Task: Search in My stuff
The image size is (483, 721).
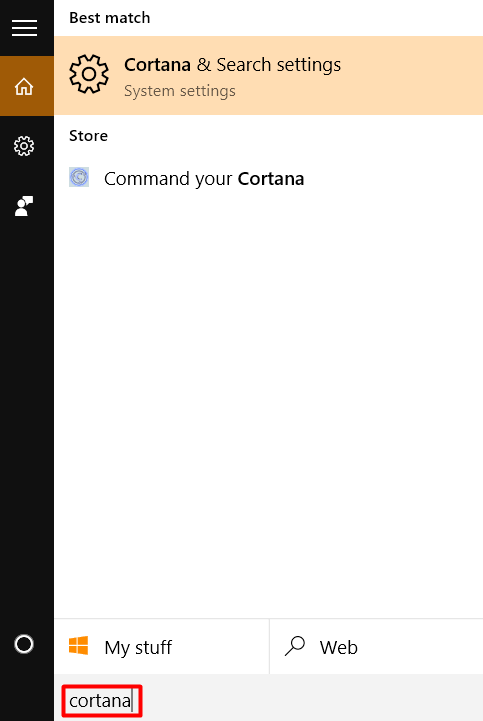Action: point(161,647)
